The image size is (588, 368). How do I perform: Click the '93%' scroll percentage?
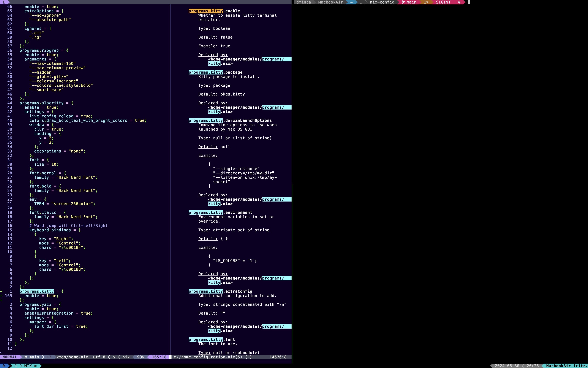tap(141, 357)
